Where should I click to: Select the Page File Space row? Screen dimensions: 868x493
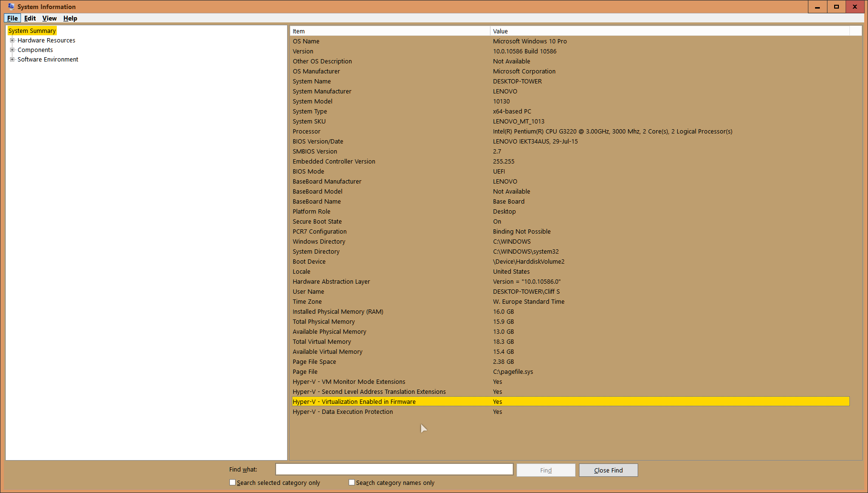[x=570, y=361]
